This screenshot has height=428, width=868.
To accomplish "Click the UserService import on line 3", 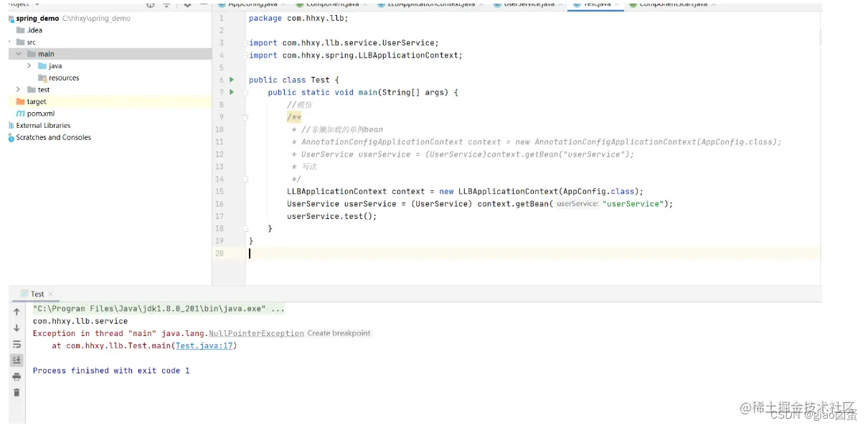I will point(344,43).
